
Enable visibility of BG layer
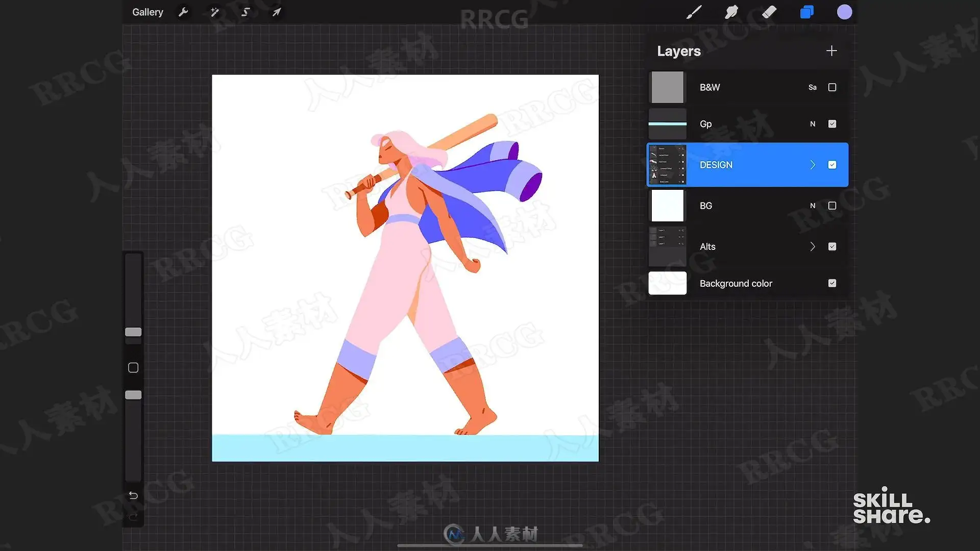pyautogui.click(x=832, y=206)
